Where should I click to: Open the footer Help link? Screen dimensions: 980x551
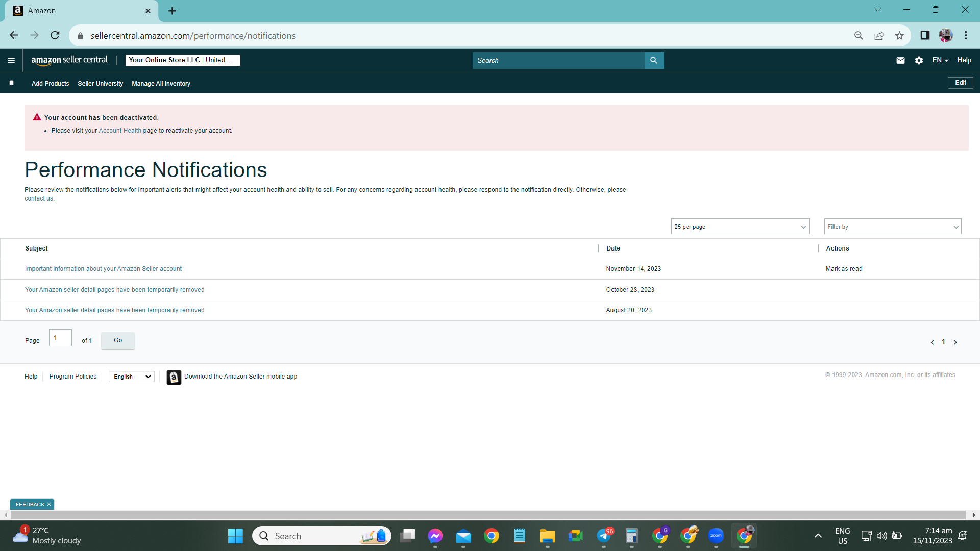(x=31, y=377)
